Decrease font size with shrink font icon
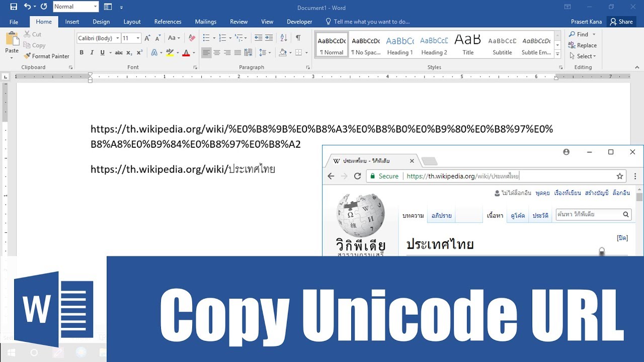 coord(157,38)
